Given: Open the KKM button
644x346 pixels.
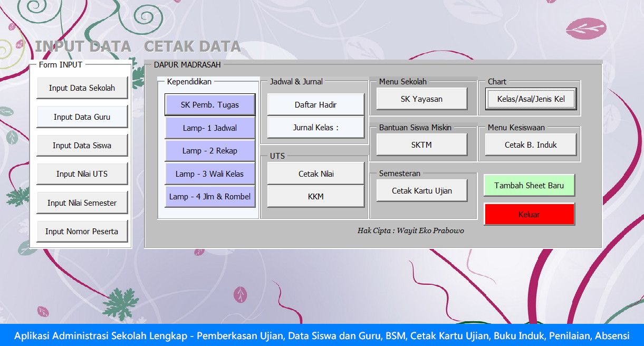Looking at the screenshot, I should tap(316, 196).
